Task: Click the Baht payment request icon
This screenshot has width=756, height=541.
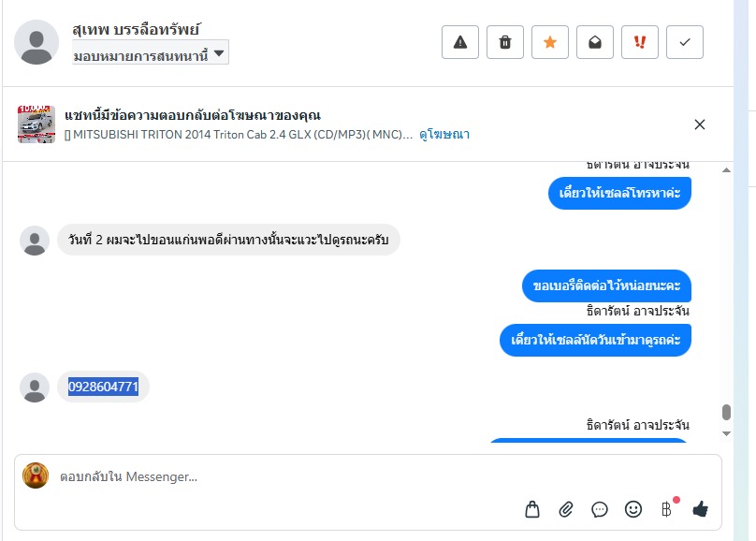Action: point(666,509)
